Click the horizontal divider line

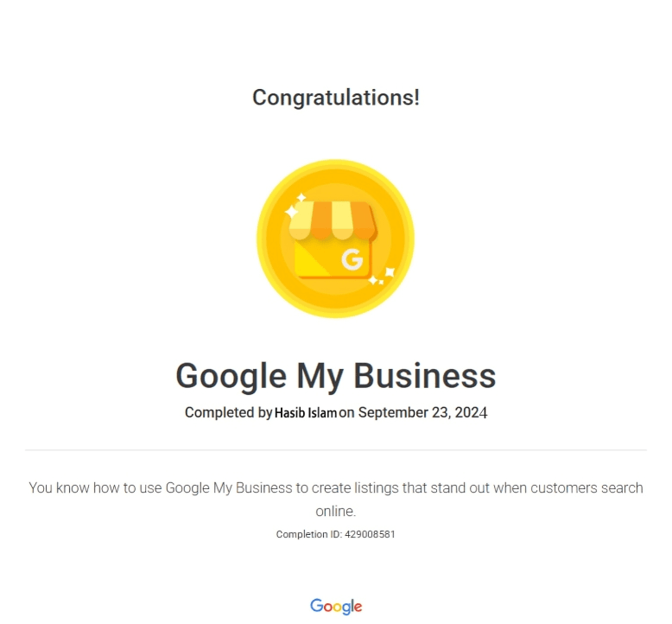coord(336,450)
